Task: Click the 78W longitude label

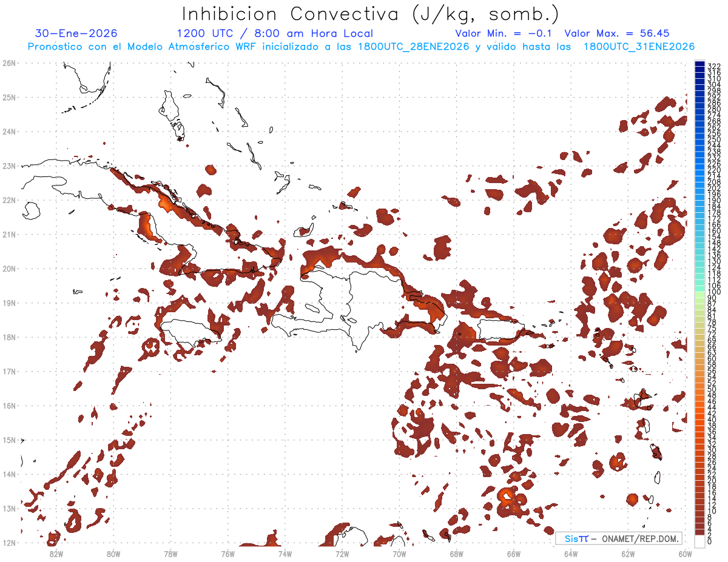Action: pyautogui.click(x=170, y=554)
